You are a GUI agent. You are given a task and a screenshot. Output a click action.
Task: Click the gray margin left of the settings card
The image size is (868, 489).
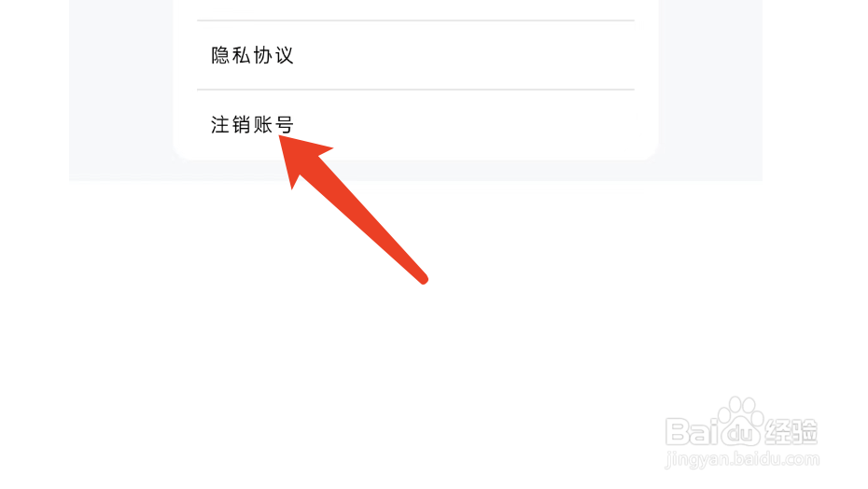pos(120,89)
